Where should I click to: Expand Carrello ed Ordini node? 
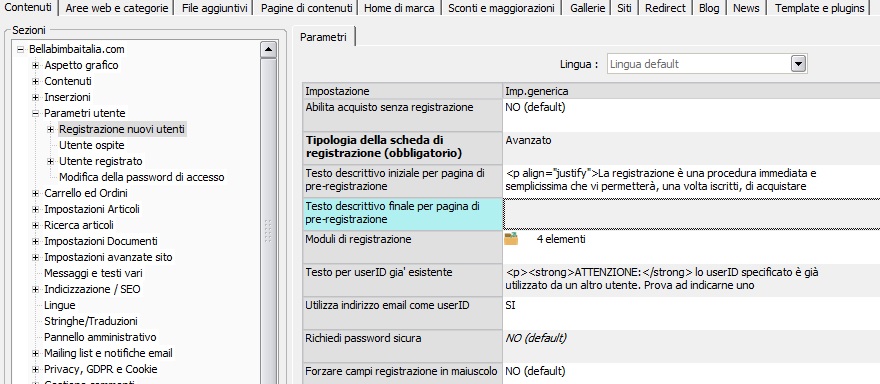click(x=35, y=193)
